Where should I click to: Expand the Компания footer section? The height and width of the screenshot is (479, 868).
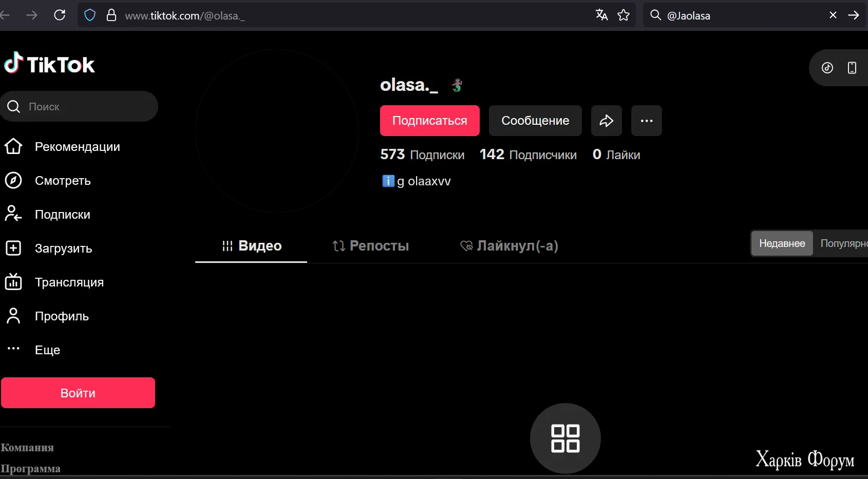pos(27,448)
